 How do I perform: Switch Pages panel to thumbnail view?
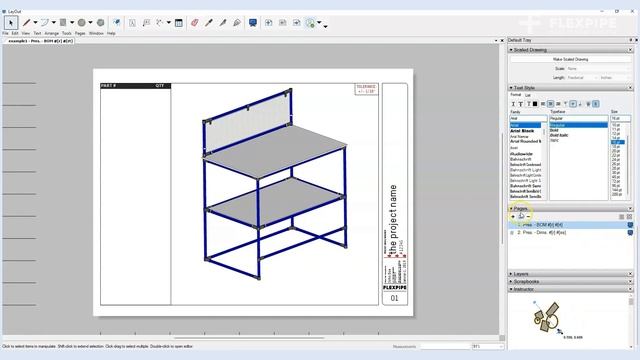(629, 217)
